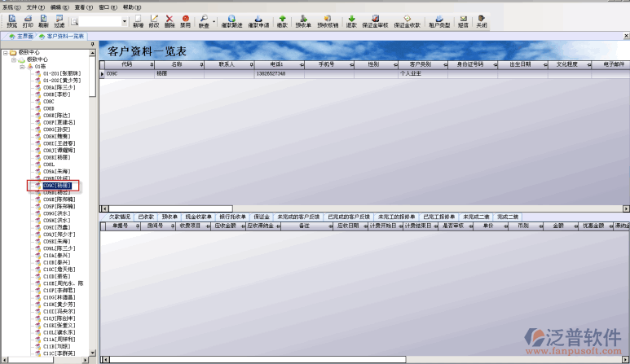Select the 未完成的客户反馈 tab
630x364 pixels.
coord(298,217)
